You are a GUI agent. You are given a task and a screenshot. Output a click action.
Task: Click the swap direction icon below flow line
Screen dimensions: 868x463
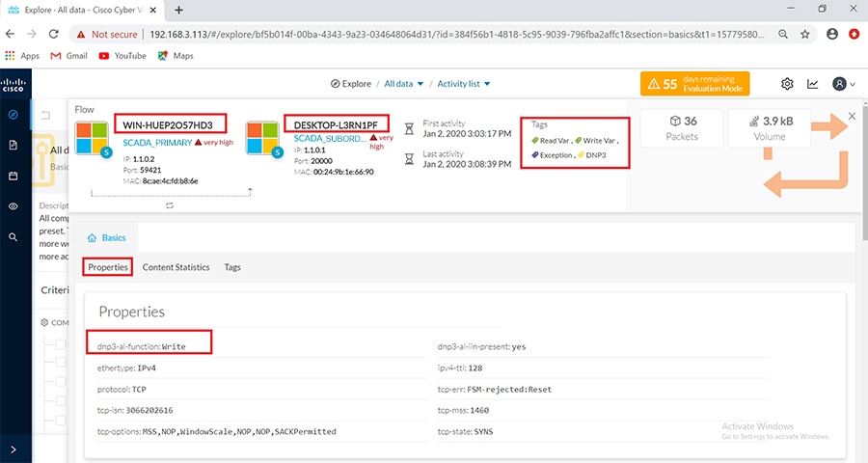point(170,205)
